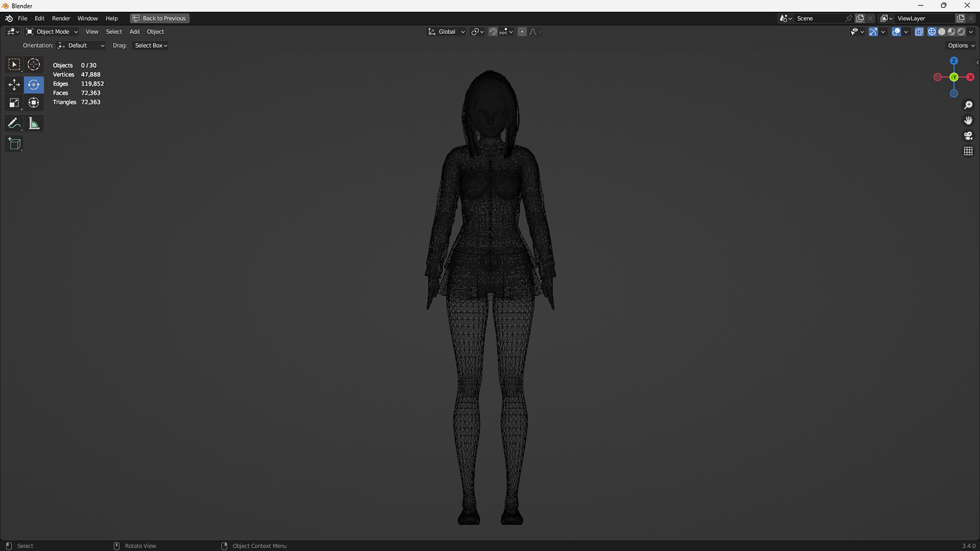The height and width of the screenshot is (551, 980).
Task: Open the viewport Object menu
Action: 155,32
